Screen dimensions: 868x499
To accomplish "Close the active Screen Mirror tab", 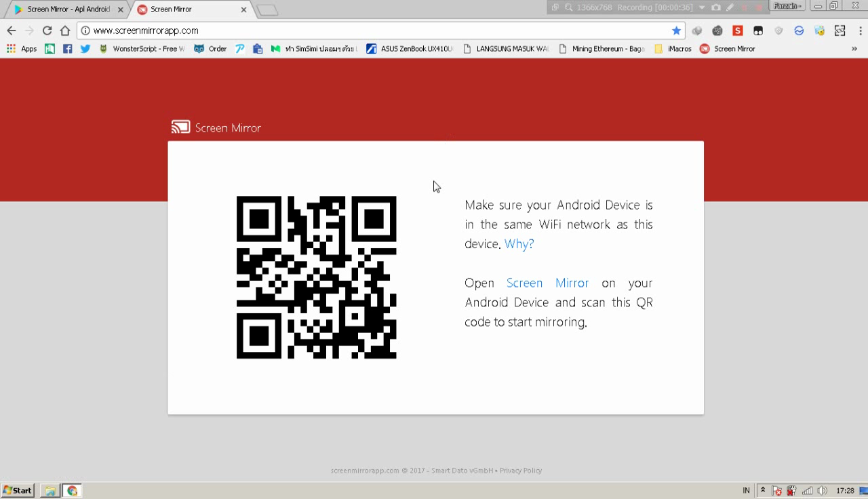I will point(243,9).
